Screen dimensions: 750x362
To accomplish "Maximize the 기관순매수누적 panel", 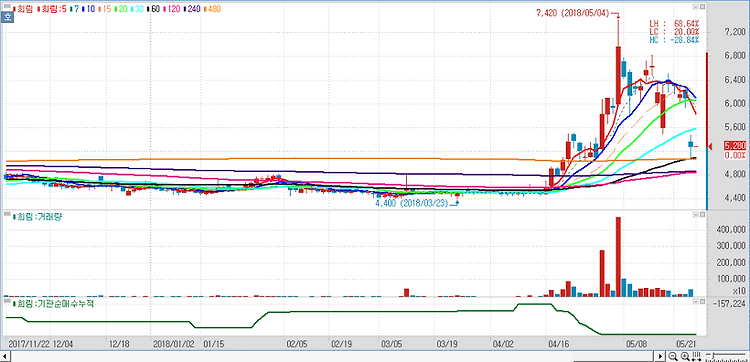I will [702, 303].
